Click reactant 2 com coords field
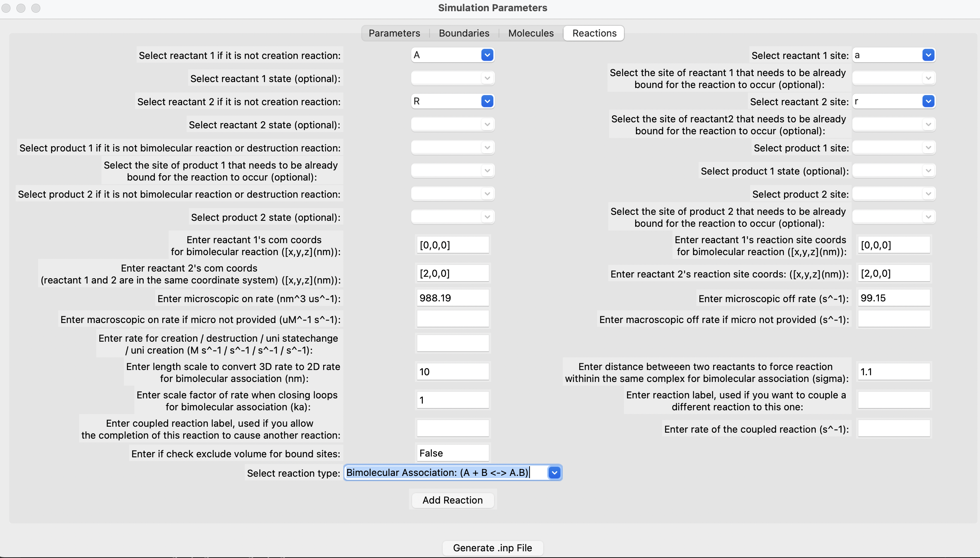 452,273
